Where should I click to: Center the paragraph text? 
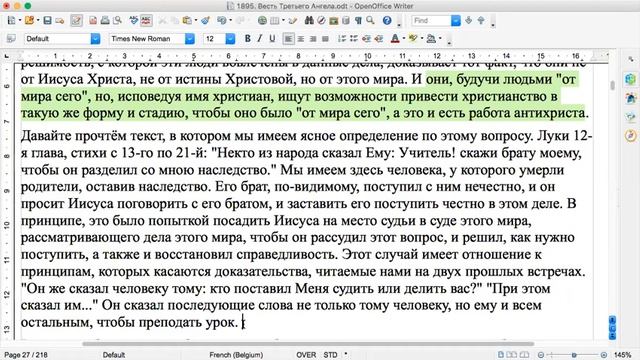301,39
